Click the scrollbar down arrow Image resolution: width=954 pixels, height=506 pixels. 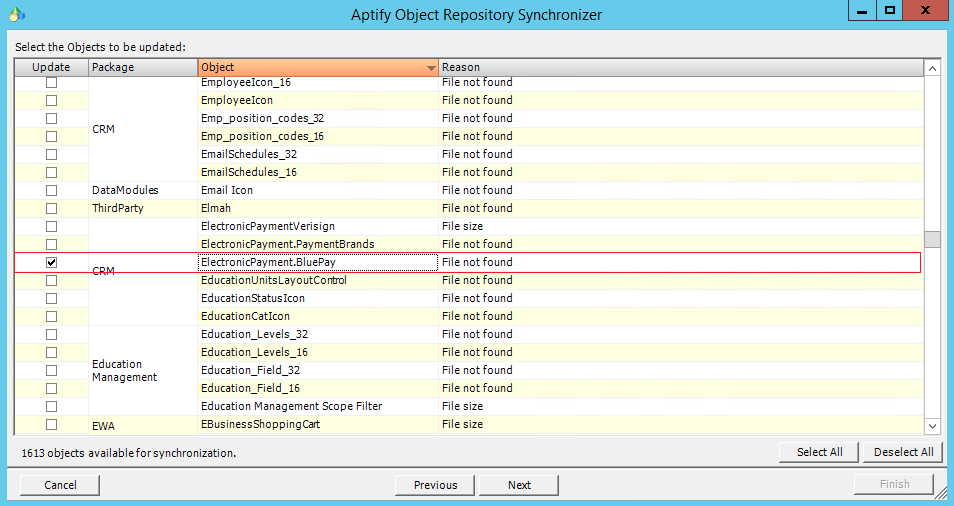(x=932, y=426)
